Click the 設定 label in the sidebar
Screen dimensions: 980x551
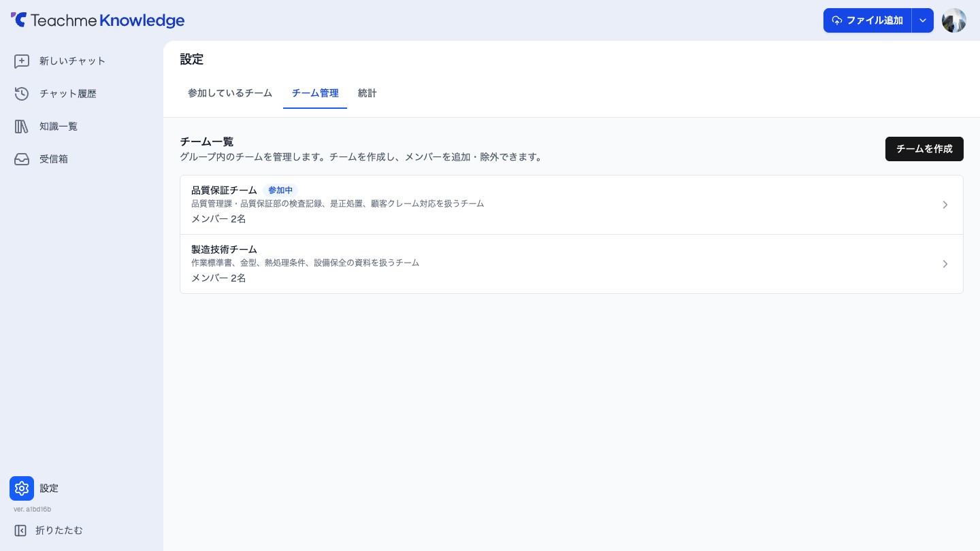49,488
